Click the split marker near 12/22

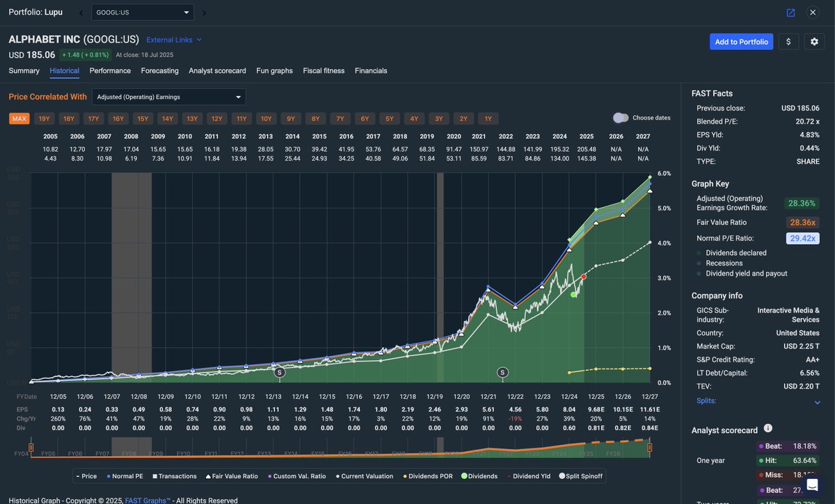pyautogui.click(x=502, y=373)
